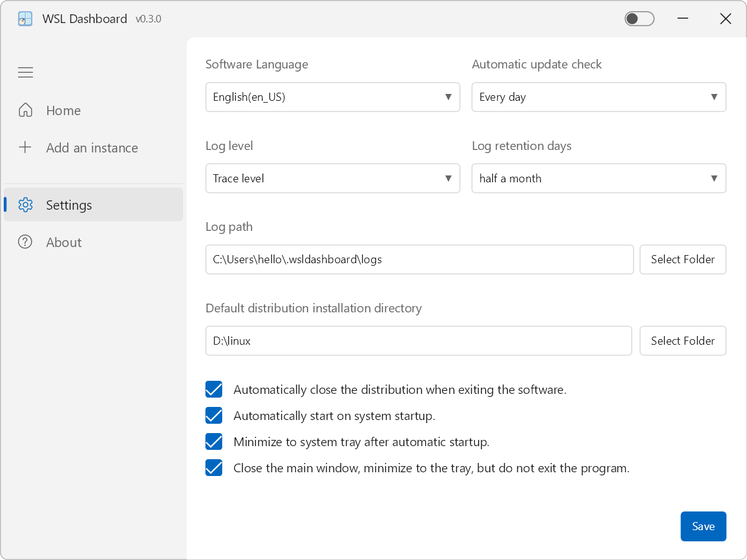
Task: Click the WSL Dashboard app logo
Action: (25, 19)
